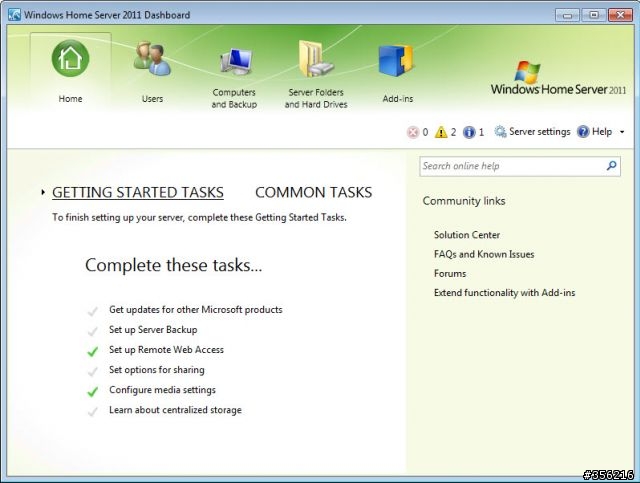Viewport: 640px width, 483px height.
Task: Toggle checkmark for Set up Server Backup
Action: [x=93, y=331]
